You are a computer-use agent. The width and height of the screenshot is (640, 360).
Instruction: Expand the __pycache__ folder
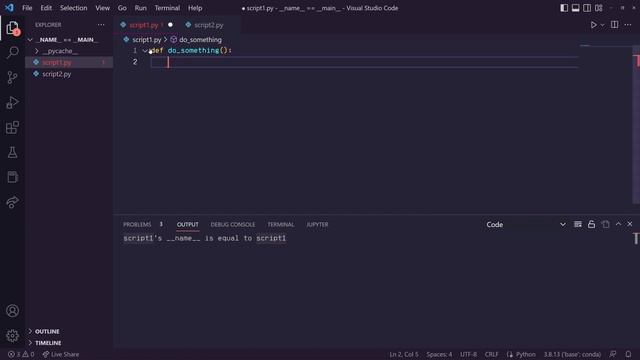click(x=69, y=51)
